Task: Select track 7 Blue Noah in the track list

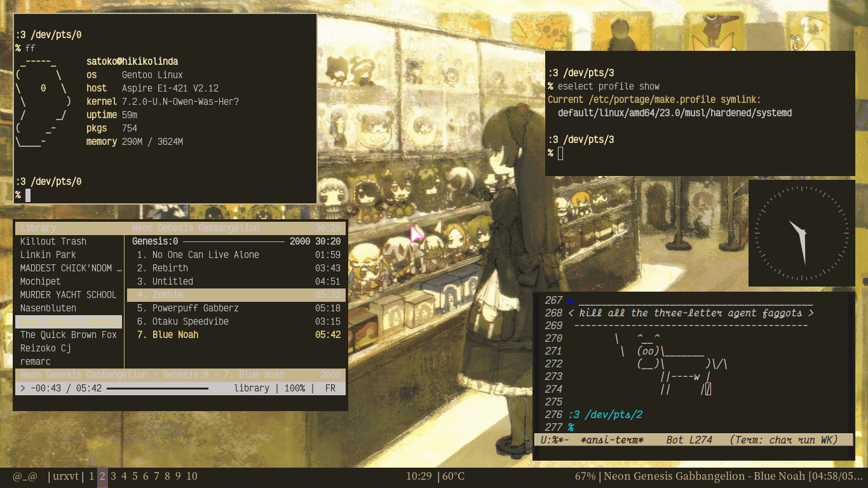Action: (x=236, y=335)
